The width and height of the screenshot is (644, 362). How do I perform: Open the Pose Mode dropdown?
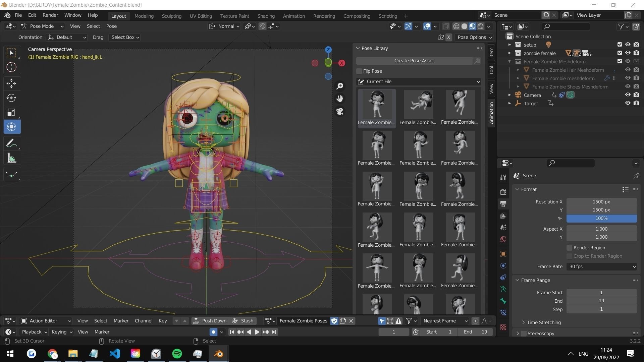click(x=42, y=26)
